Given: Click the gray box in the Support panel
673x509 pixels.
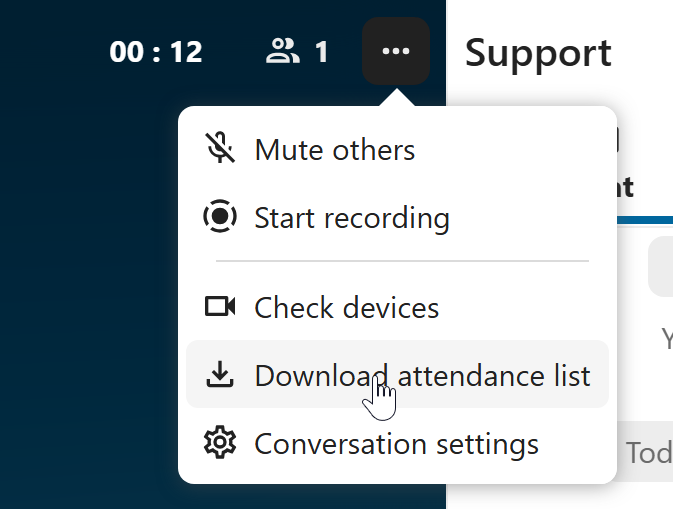Looking at the screenshot, I should [x=661, y=266].
